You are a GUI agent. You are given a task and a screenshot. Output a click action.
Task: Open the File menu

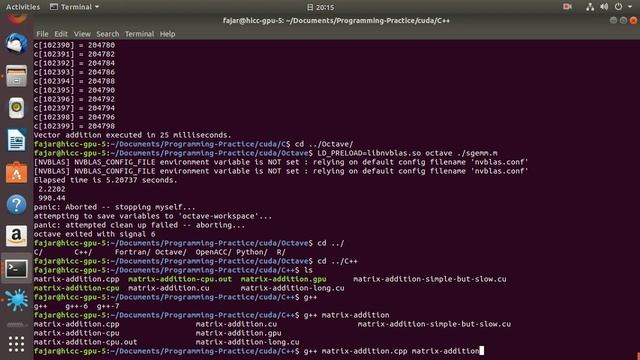[x=42, y=34]
